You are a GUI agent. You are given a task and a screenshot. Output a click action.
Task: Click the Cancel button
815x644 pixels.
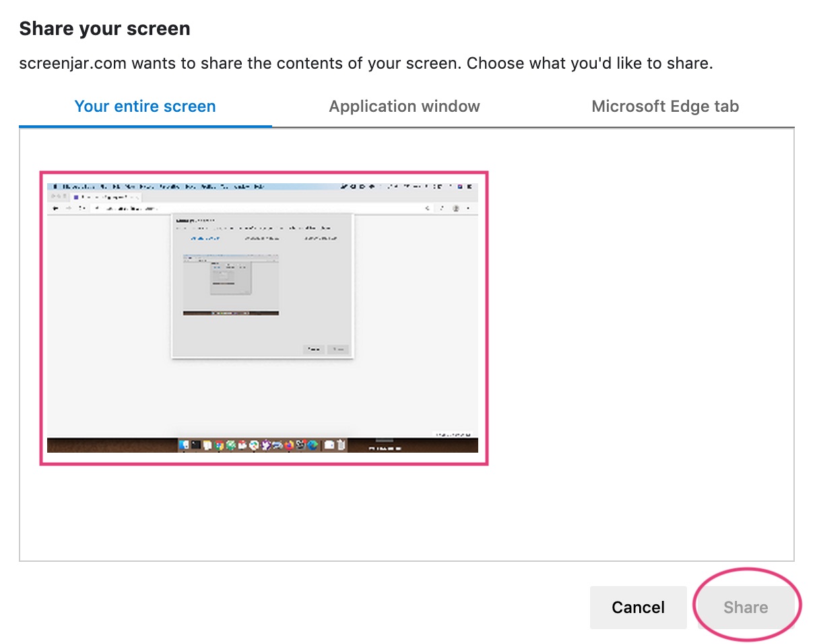(638, 607)
